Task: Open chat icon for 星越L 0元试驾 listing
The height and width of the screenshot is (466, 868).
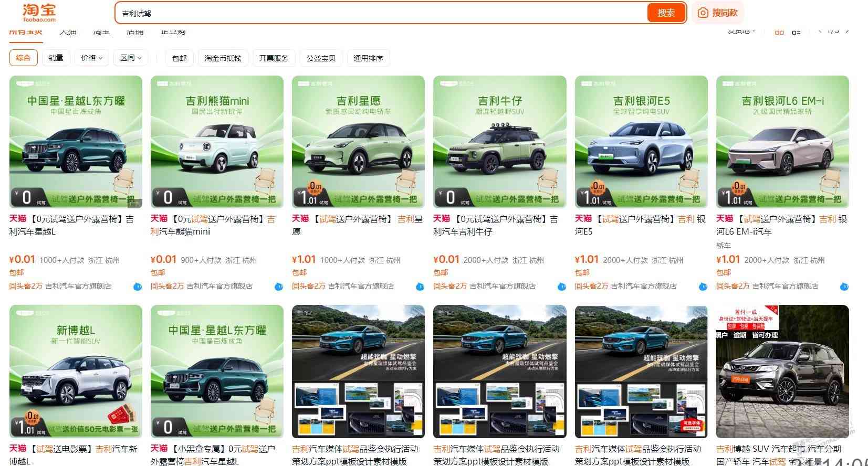Action: coord(137,287)
